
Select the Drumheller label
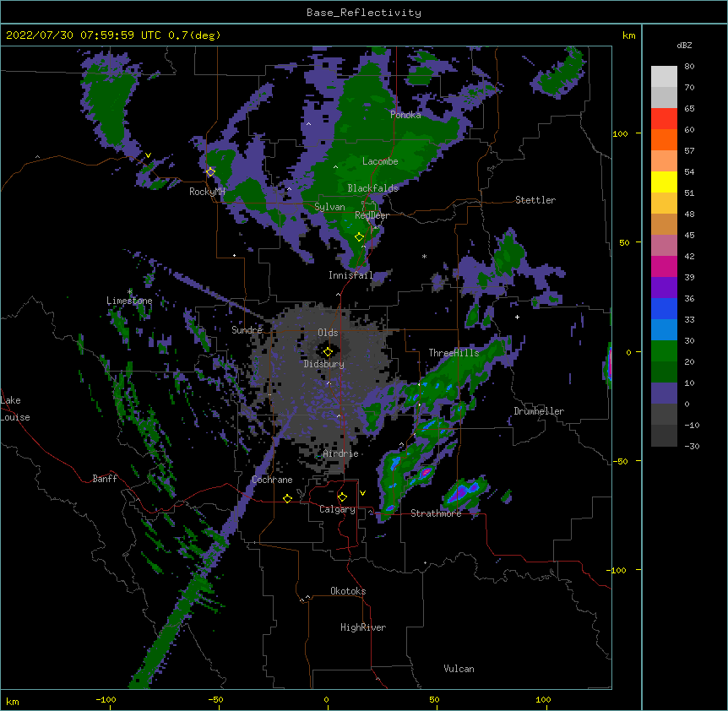point(539,411)
